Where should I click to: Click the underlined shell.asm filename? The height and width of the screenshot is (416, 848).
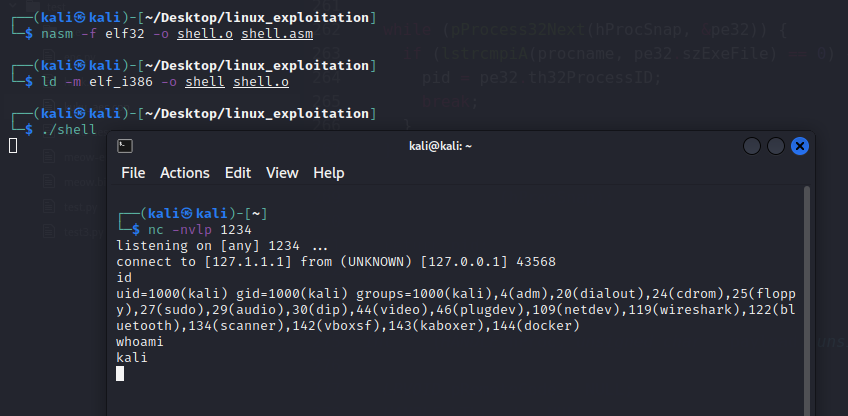(277, 34)
